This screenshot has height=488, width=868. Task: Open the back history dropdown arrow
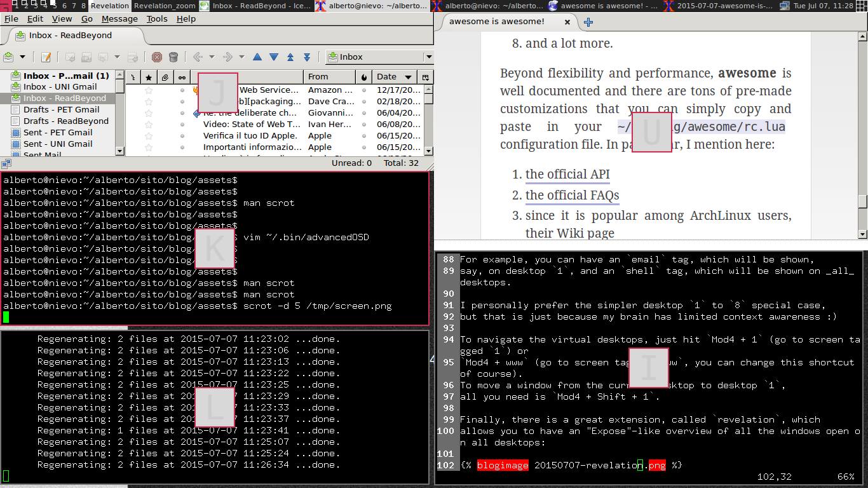click(x=212, y=57)
